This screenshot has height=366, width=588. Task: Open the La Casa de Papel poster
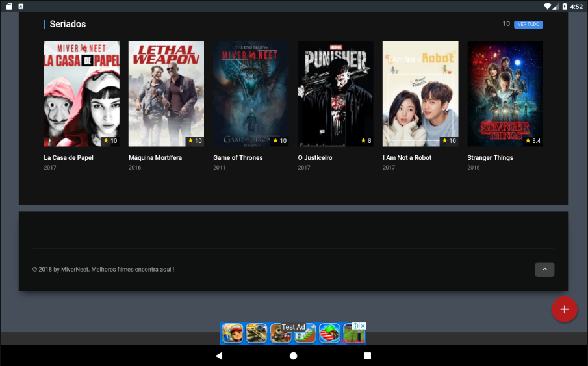click(x=81, y=94)
